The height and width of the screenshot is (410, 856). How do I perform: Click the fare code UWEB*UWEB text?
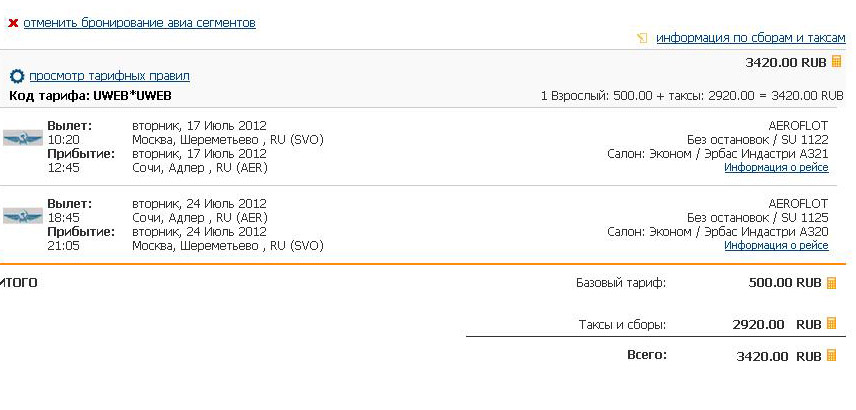coord(133,96)
